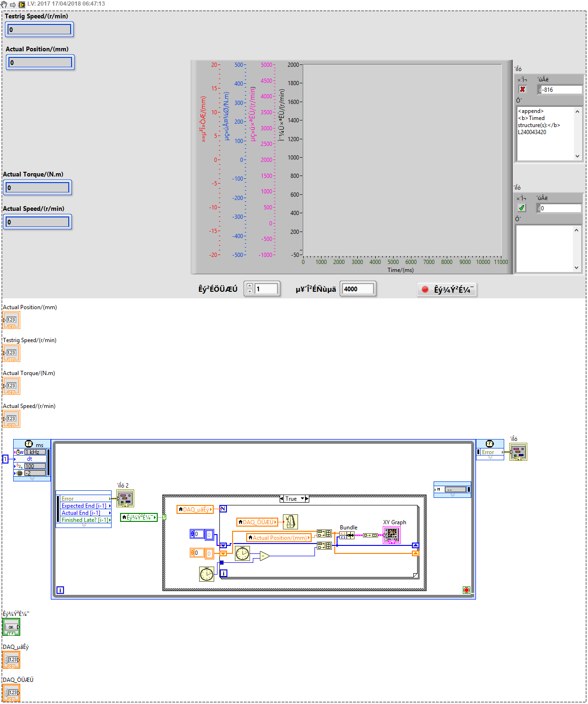Click the metronome Wait Until Next ms icon
Screen dimensions: 588x704
click(x=290, y=521)
